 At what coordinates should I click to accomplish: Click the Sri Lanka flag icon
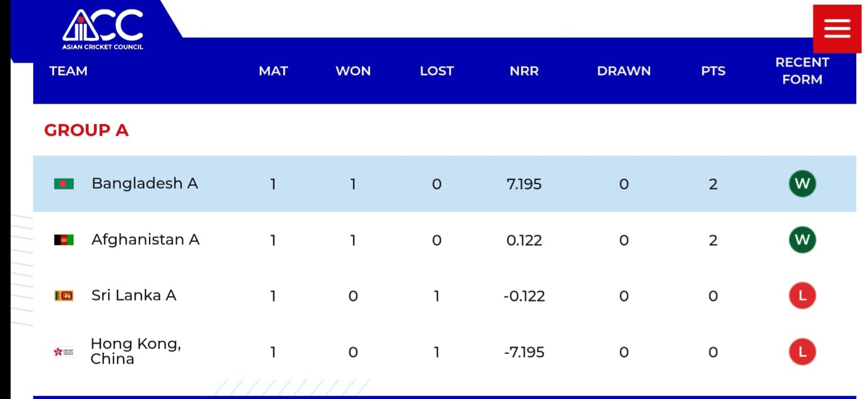[x=64, y=296]
